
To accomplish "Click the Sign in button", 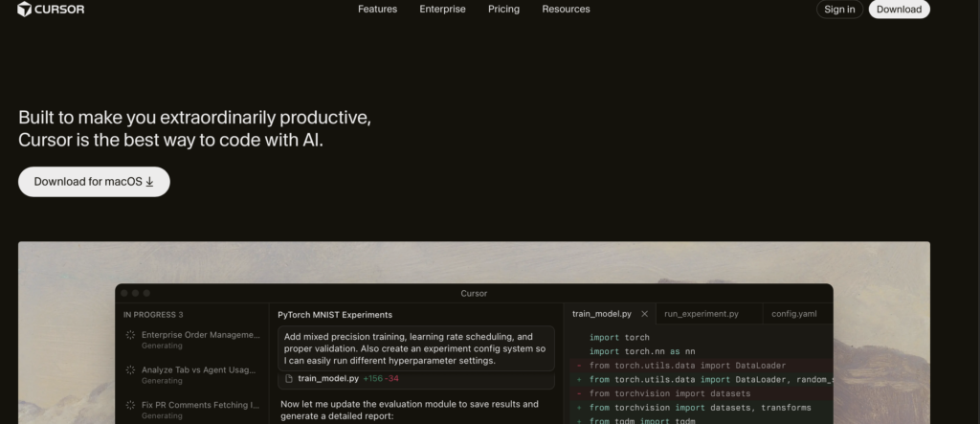I will [x=839, y=10].
